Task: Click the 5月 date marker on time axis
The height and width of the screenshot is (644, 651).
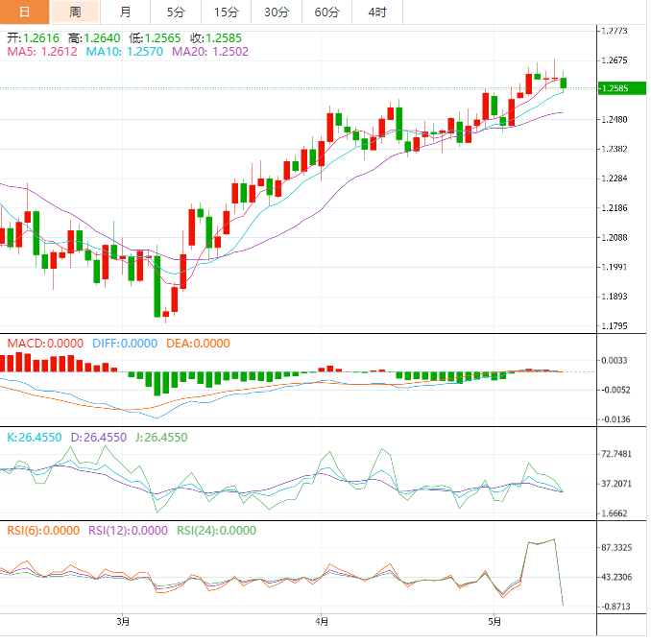Action: pos(494,622)
